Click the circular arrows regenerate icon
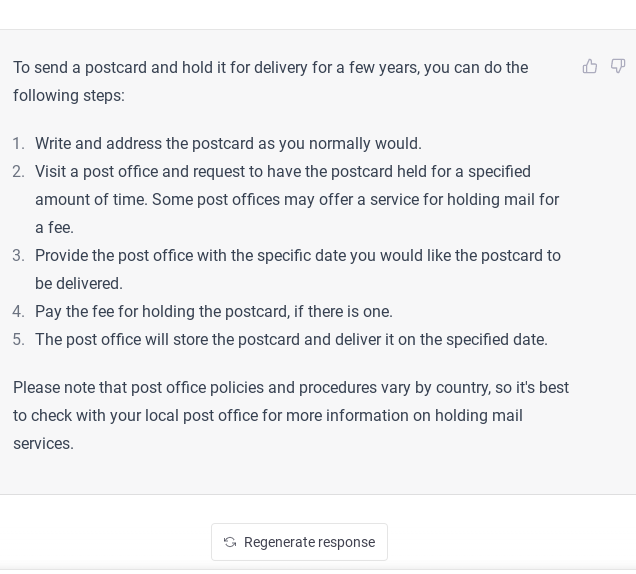Screen dimensions: 636x574 pos(230,542)
